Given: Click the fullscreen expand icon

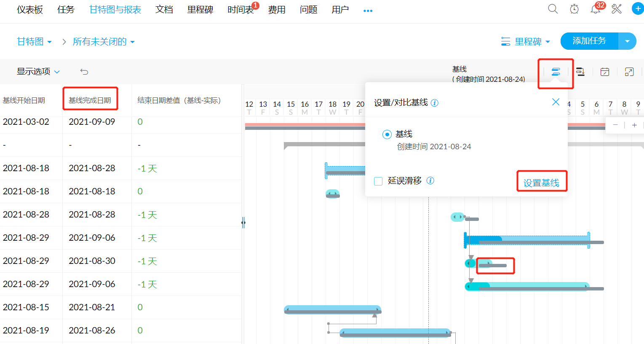Looking at the screenshot, I should [x=629, y=72].
